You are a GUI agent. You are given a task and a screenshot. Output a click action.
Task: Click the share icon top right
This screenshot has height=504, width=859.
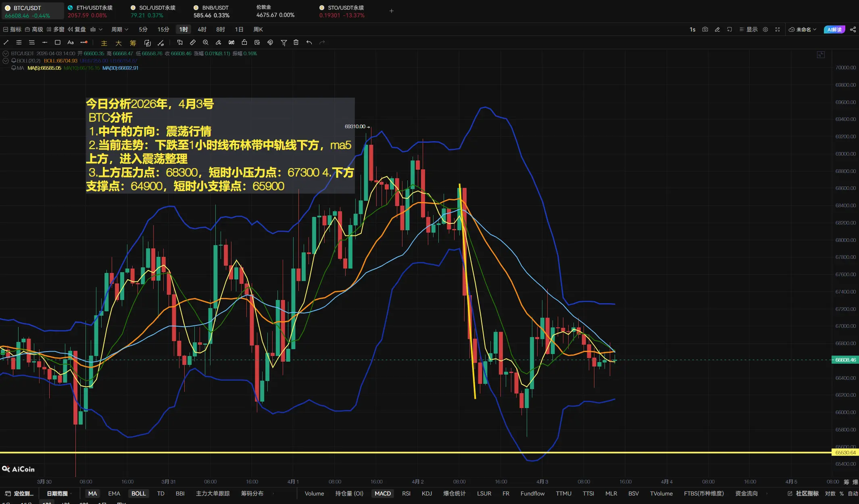[x=853, y=29]
